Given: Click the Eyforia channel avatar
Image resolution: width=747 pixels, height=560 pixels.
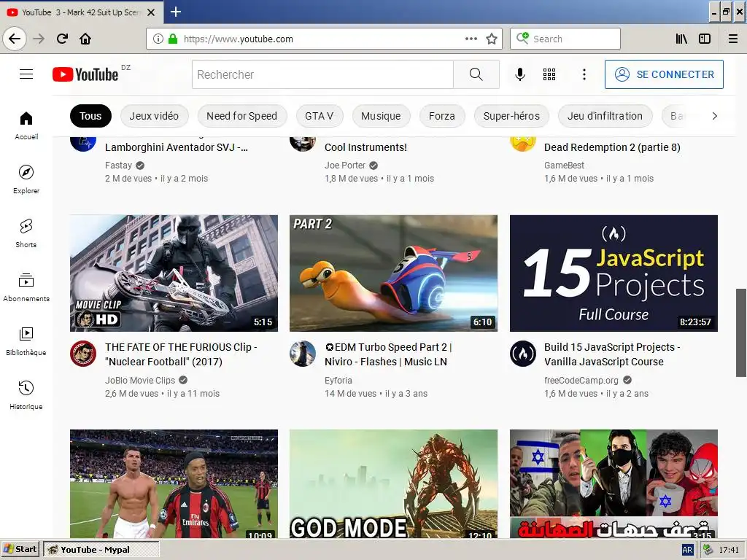Looking at the screenshot, I should 303,354.
